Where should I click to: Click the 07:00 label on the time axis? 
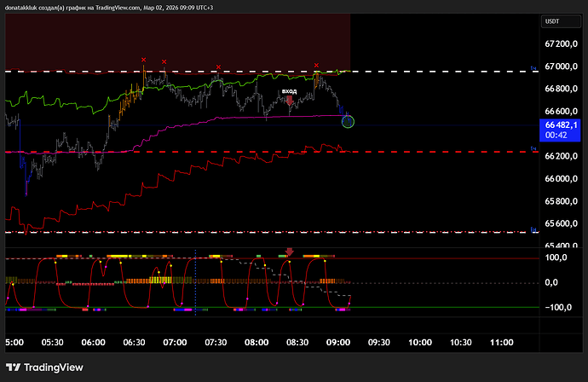click(175, 342)
